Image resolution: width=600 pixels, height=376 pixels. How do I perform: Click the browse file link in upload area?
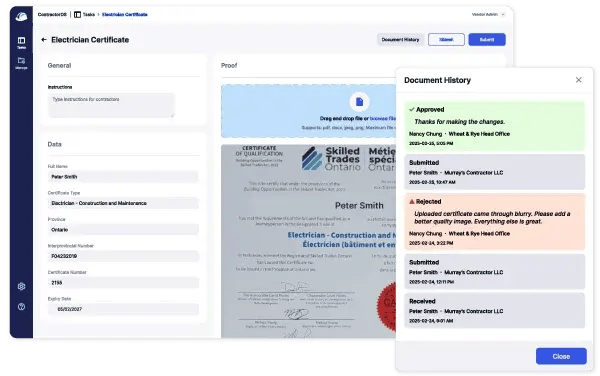tap(383, 119)
